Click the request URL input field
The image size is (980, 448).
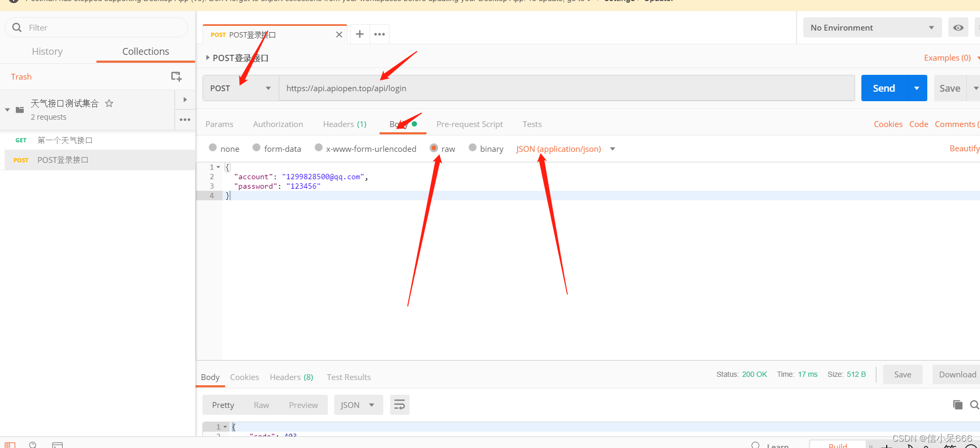567,88
